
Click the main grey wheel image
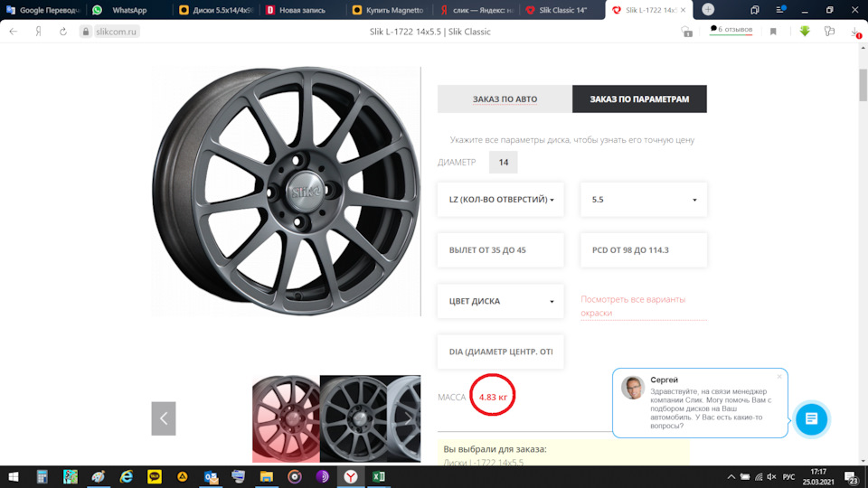[287, 192]
